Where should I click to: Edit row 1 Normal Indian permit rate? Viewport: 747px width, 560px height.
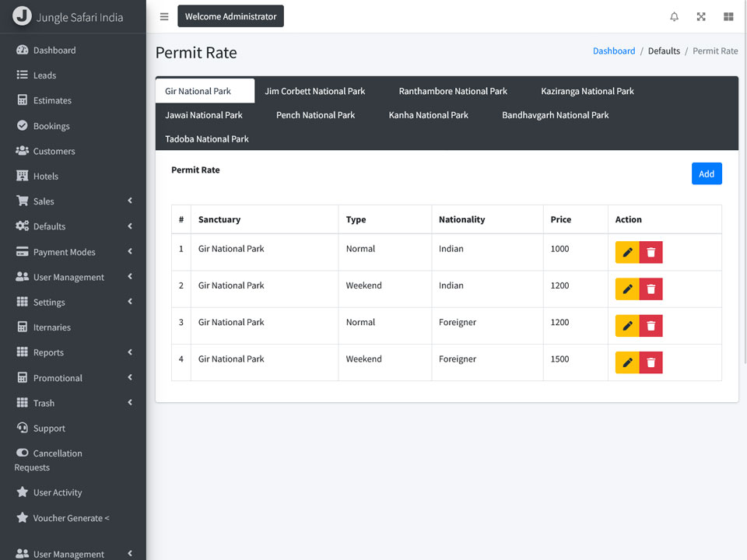tap(627, 252)
